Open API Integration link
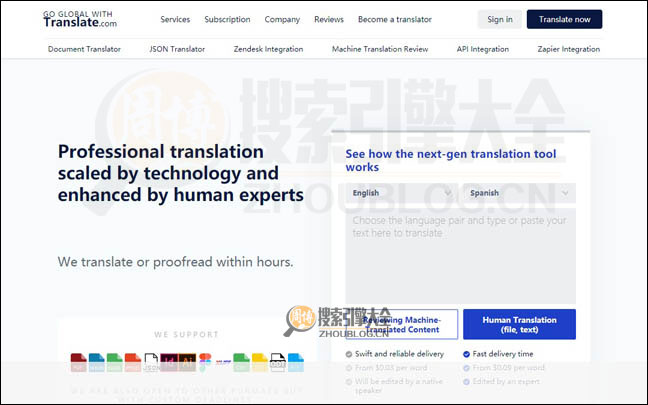Image resolution: width=648 pixels, height=405 pixels. [x=483, y=49]
